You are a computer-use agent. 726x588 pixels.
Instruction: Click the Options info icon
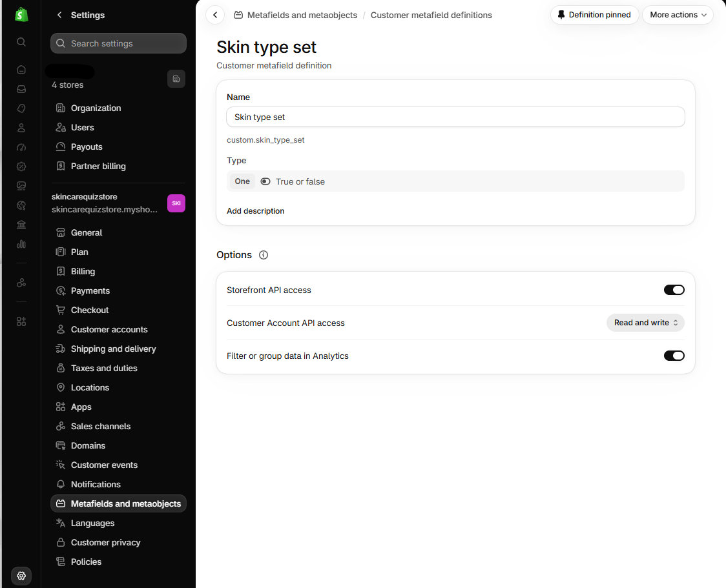[264, 255]
